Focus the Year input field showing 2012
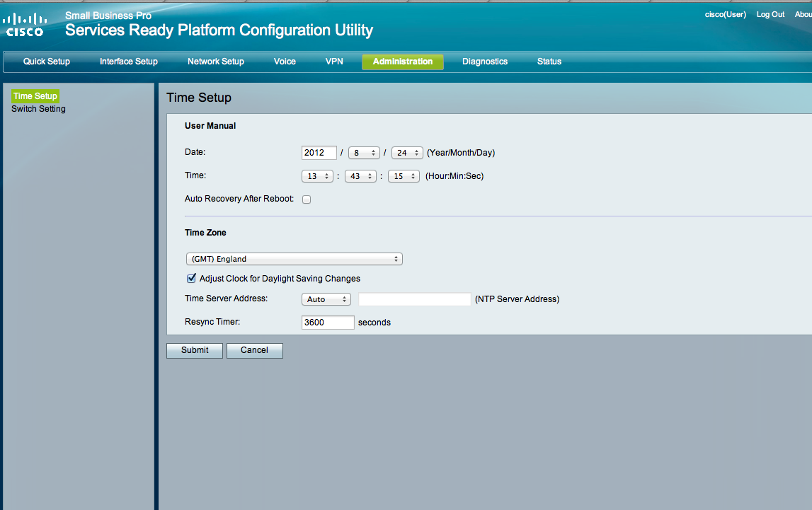Screen dimensions: 812x510 pyautogui.click(x=319, y=153)
